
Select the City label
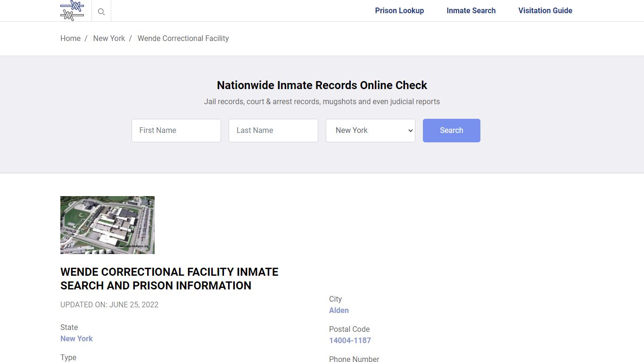pyautogui.click(x=335, y=299)
